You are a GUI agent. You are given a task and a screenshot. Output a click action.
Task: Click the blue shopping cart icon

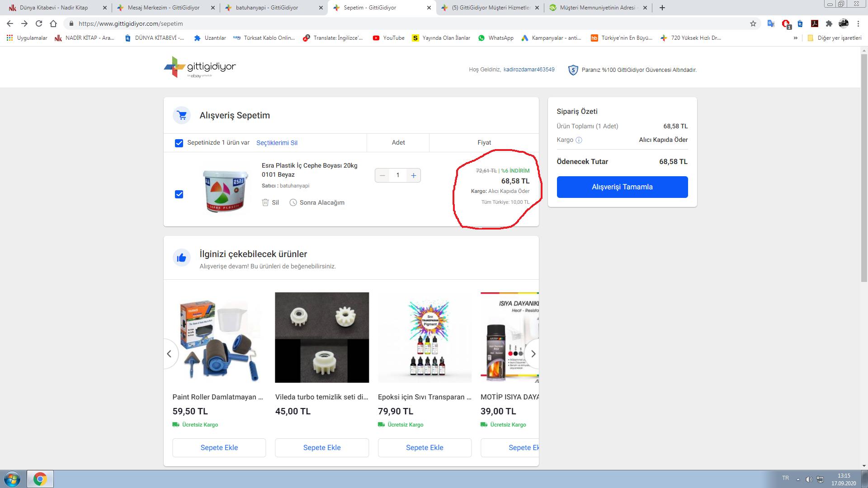click(x=182, y=115)
